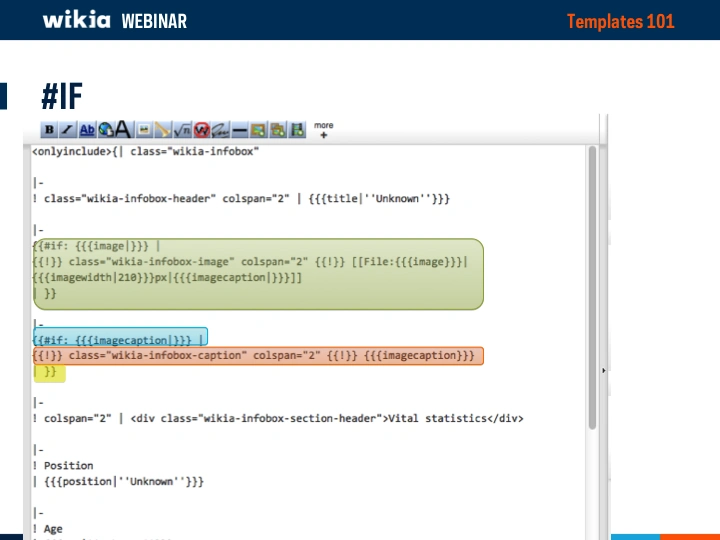Viewport: 720px width, 540px height.
Task: Click the wikia logo in the header
Action: tap(76, 20)
